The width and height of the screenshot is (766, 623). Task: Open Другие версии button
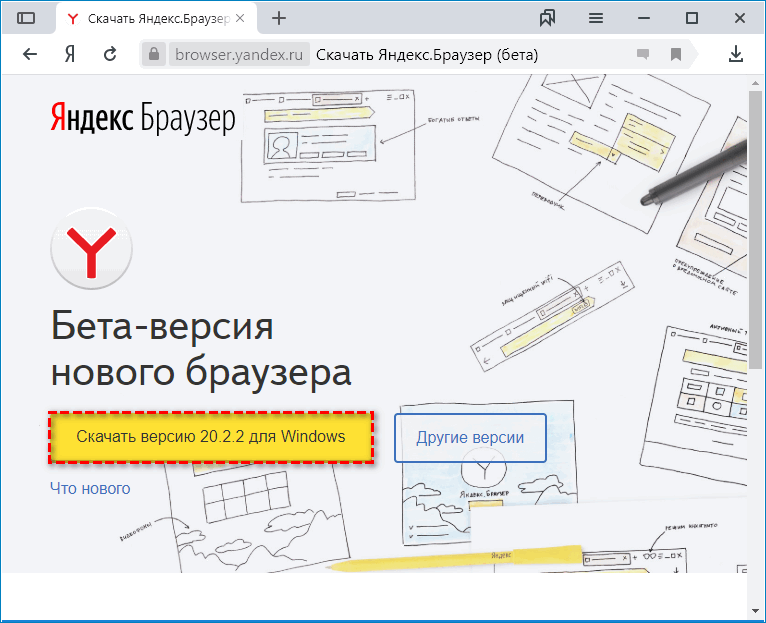[470, 437]
